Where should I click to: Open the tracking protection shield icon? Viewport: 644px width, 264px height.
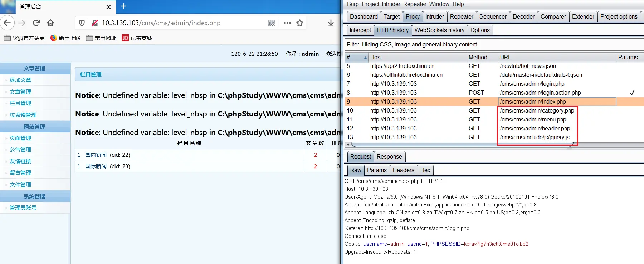click(82, 23)
